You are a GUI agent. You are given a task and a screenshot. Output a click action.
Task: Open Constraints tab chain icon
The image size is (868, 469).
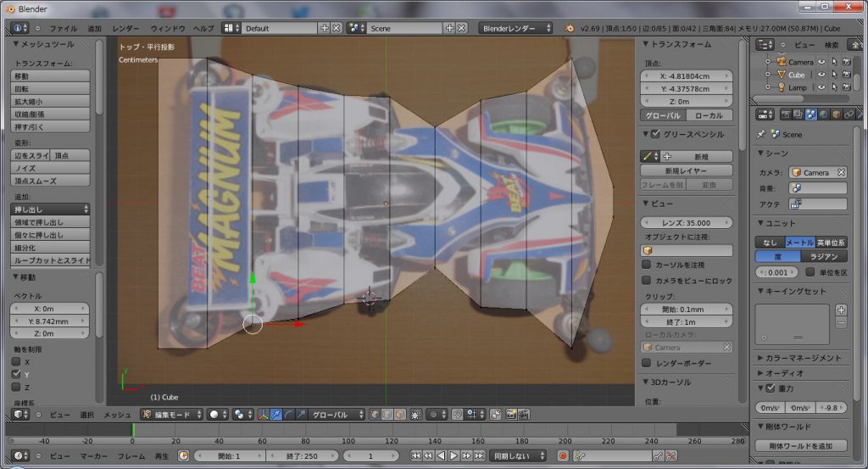[x=849, y=114]
